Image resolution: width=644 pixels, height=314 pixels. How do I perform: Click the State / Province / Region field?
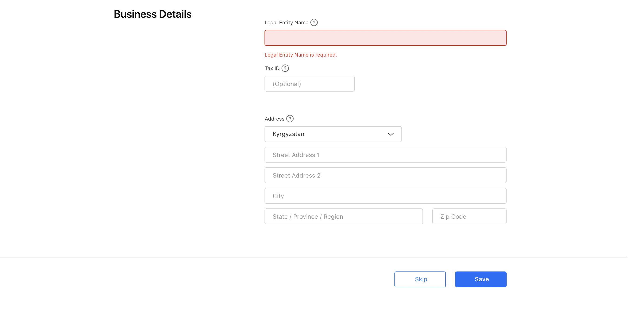click(343, 217)
